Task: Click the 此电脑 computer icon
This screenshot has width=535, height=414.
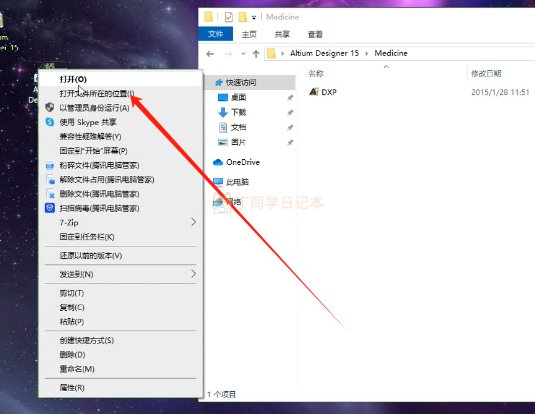Action: pos(218,182)
